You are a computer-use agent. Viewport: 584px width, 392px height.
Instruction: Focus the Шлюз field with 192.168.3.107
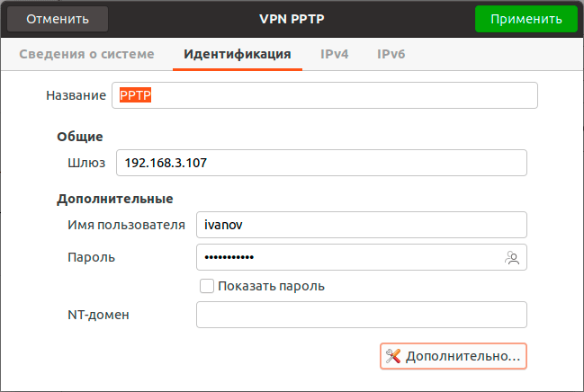tap(321, 163)
